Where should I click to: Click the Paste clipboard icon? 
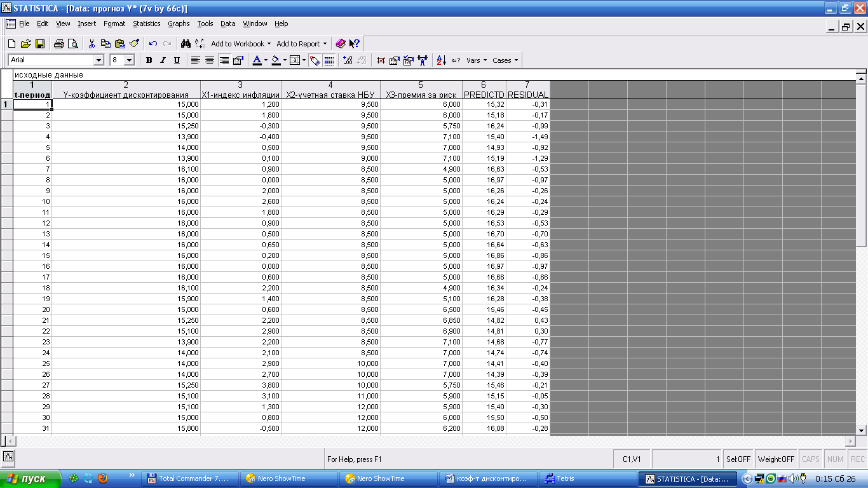[119, 44]
